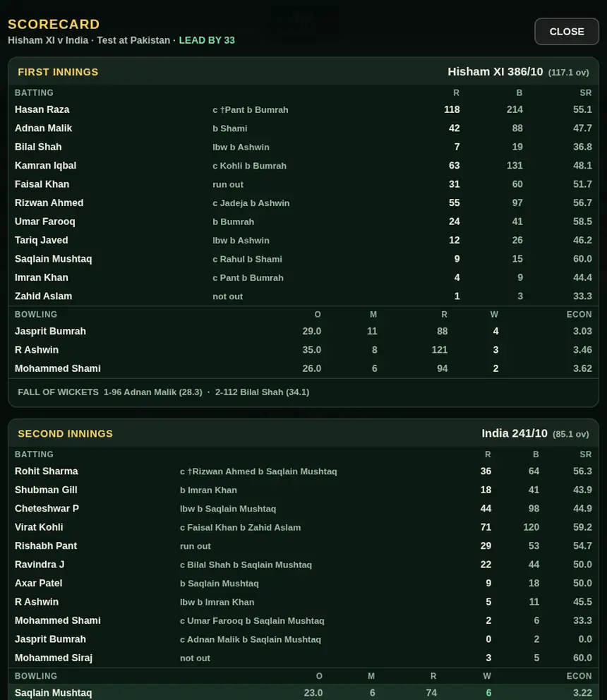Image resolution: width=607 pixels, height=700 pixels.
Task: Click Mohammed Shami in second innings batting
Action: pos(58,620)
